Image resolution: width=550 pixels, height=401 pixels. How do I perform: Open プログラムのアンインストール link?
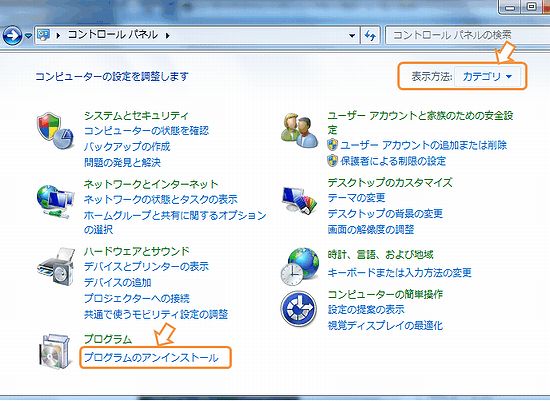click(x=151, y=358)
